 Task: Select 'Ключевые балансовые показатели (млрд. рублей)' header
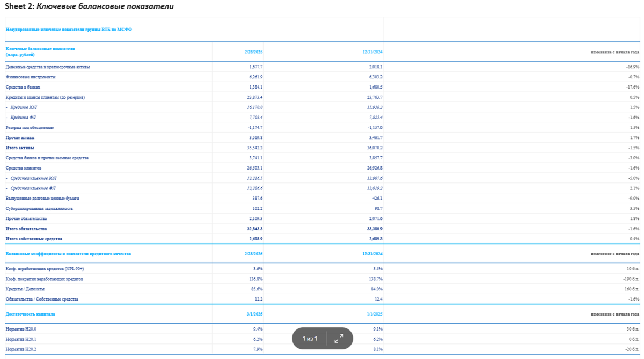40,52
